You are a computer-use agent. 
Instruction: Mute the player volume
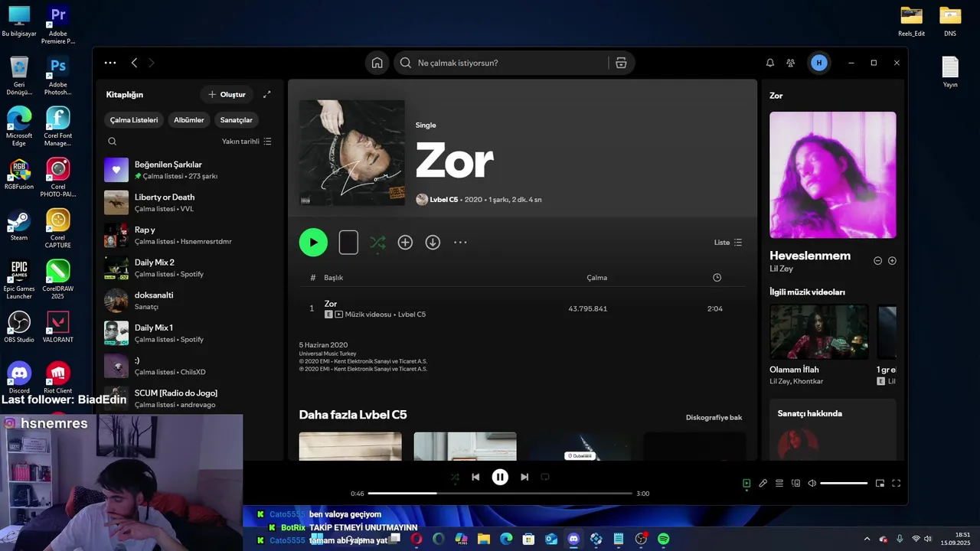812,483
